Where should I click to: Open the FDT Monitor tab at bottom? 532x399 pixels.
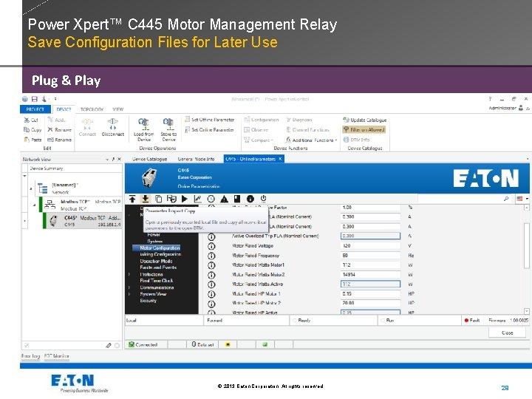[57, 356]
